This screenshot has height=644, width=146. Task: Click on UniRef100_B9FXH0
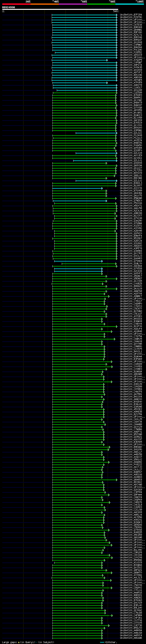[131, 32]
